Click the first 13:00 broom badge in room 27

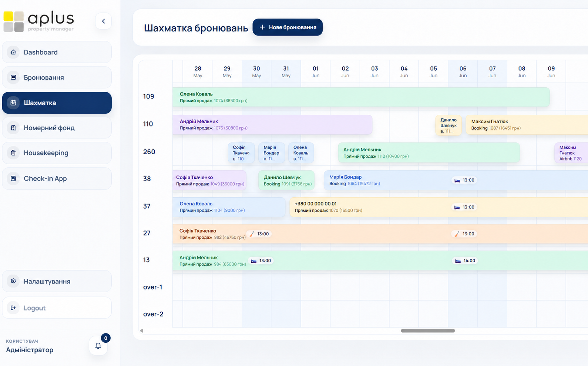(x=259, y=234)
